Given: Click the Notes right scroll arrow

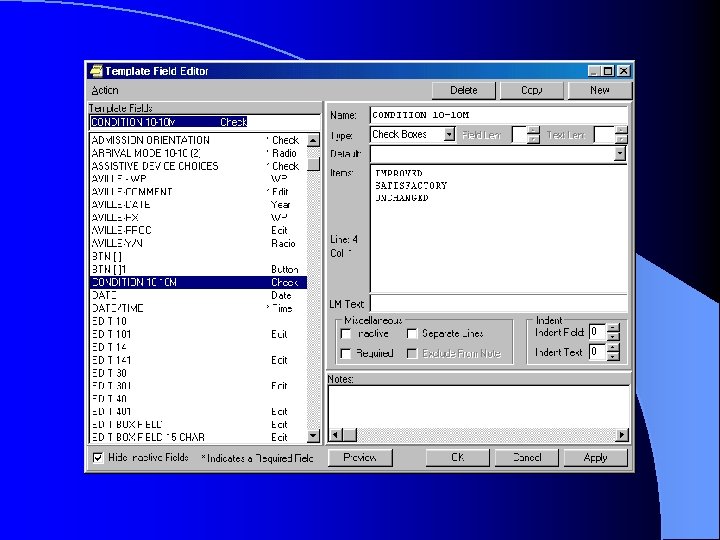Looking at the screenshot, I should [x=623, y=434].
